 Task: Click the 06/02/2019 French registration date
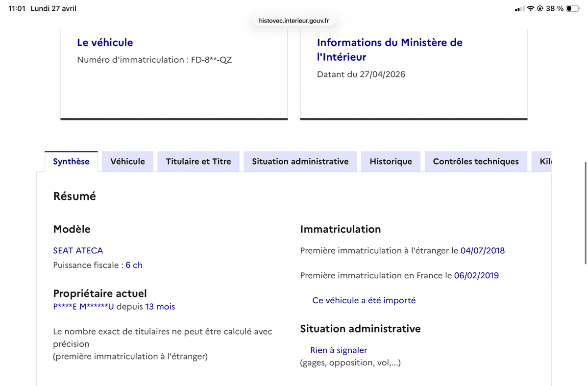click(x=476, y=275)
